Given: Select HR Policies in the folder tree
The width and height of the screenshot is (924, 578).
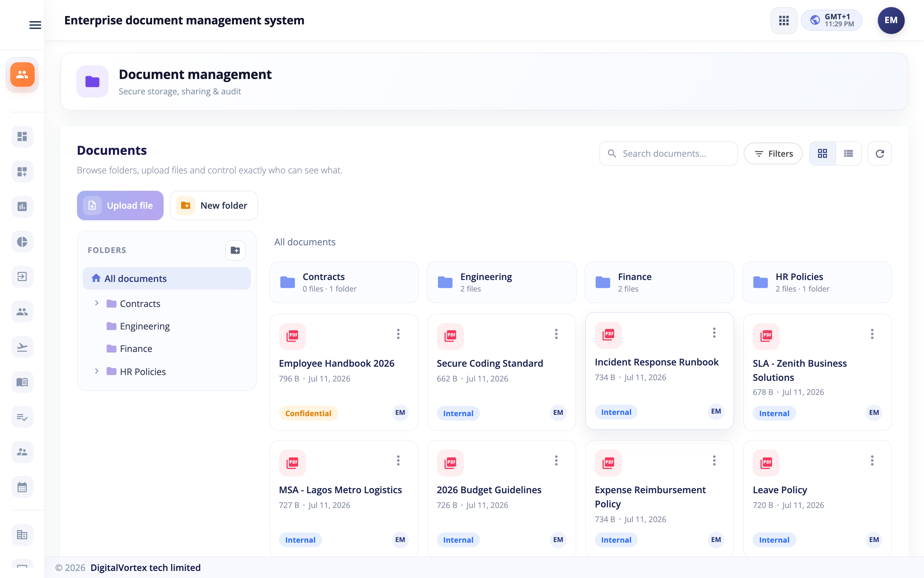Looking at the screenshot, I should click(143, 372).
